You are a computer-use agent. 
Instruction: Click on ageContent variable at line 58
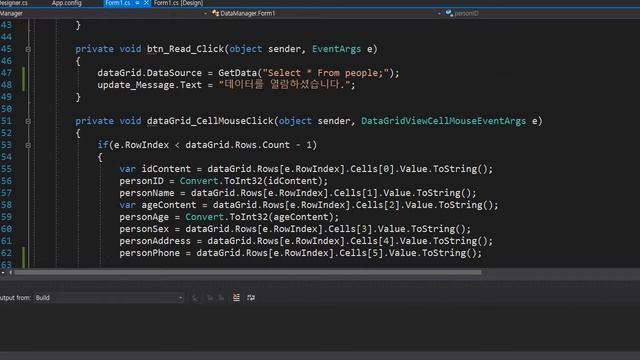pyautogui.click(x=169, y=205)
